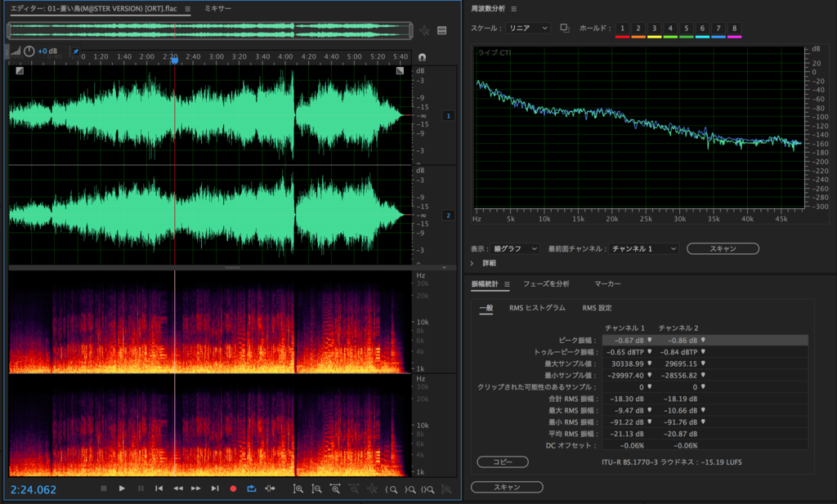The height and width of the screenshot is (504, 837).
Task: Move playhead to previous marker
Action: tap(159, 488)
